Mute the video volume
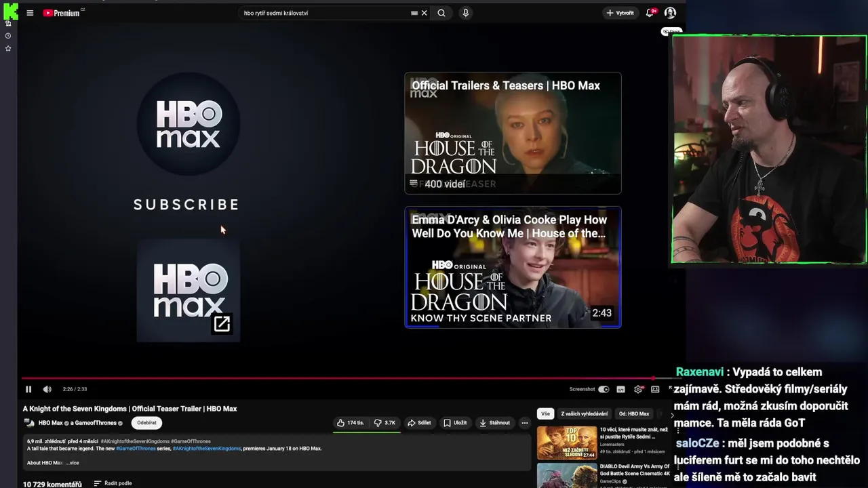This screenshot has height=488, width=868. (47, 389)
